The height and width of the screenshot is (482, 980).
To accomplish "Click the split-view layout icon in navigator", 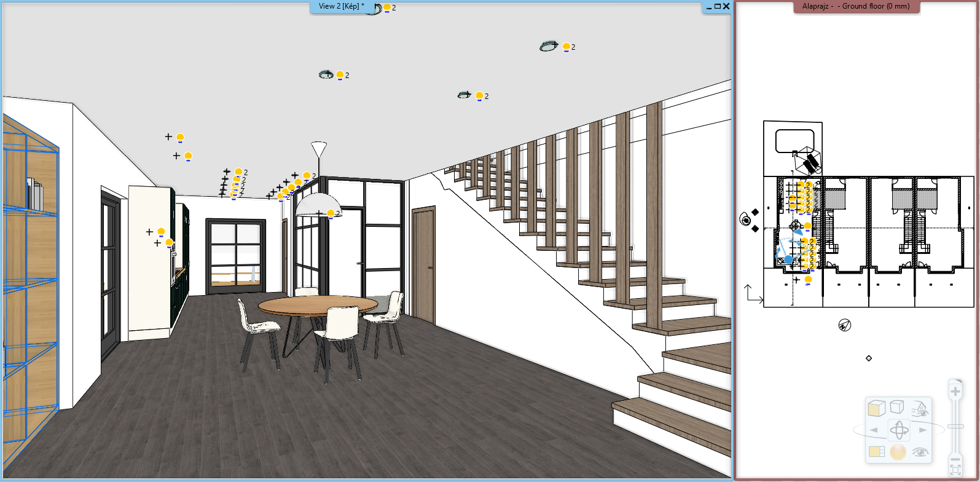I will pyautogui.click(x=876, y=452).
